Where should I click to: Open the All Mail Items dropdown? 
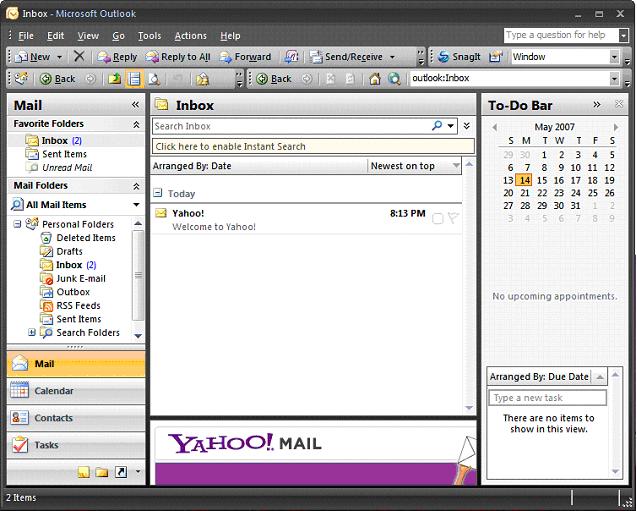pos(136,205)
